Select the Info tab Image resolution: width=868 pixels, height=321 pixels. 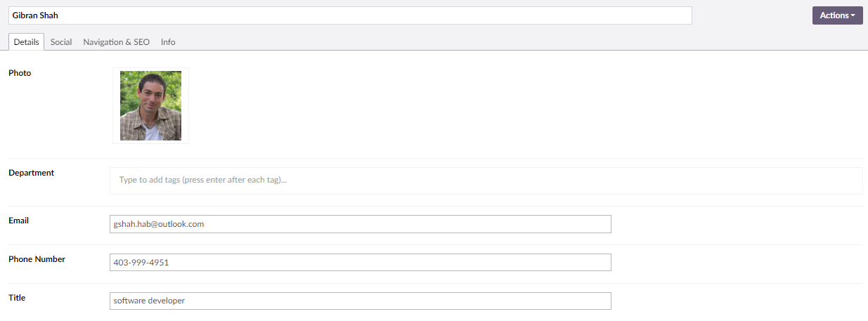point(168,42)
